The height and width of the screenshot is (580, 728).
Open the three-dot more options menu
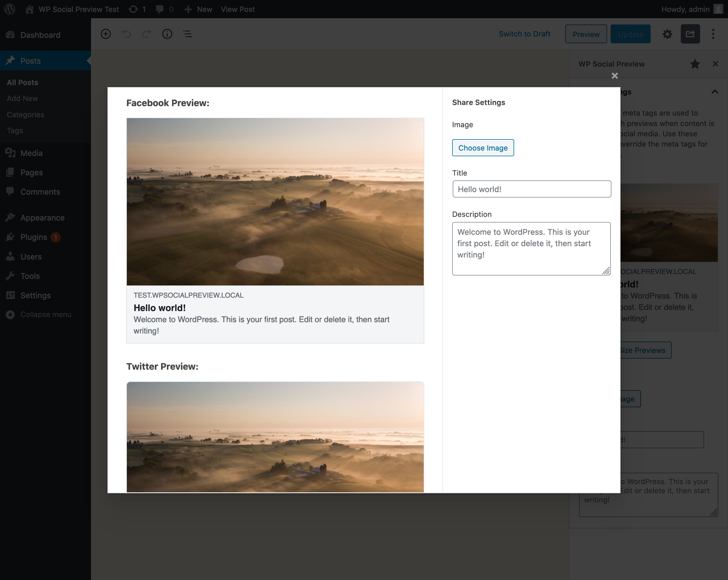(713, 34)
